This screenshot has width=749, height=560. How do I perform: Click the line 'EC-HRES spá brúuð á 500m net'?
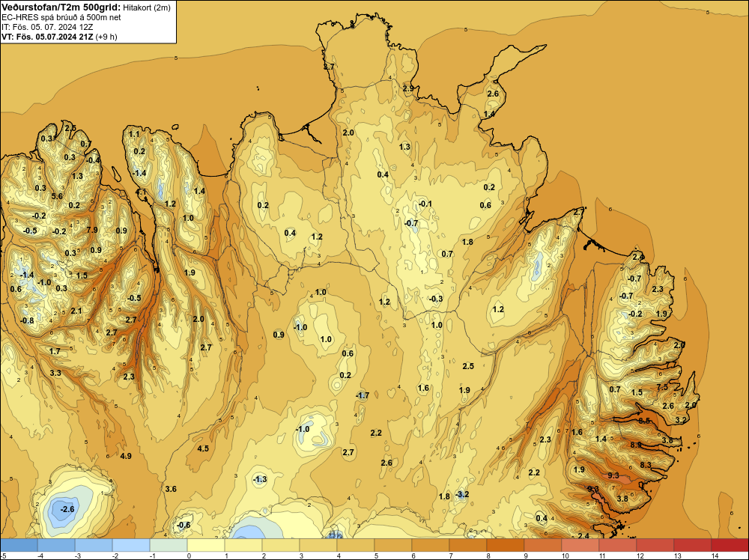coord(61,17)
